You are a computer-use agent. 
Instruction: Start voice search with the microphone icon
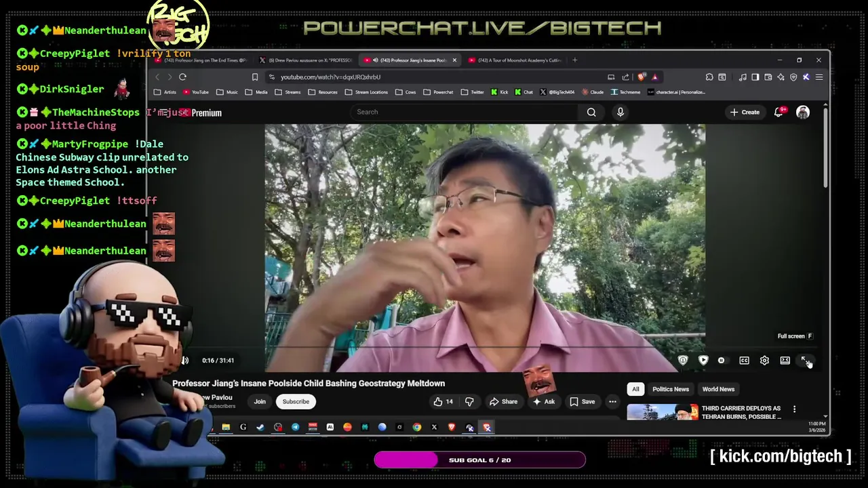click(620, 113)
